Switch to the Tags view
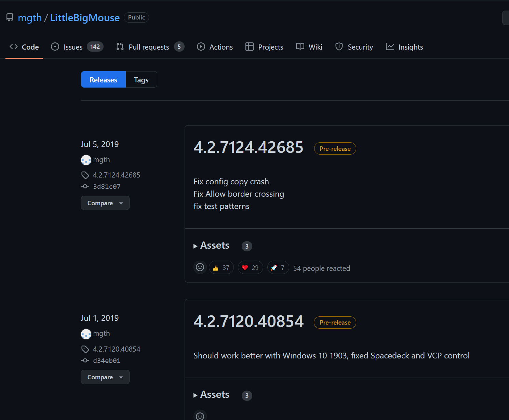This screenshot has height=420, width=509. [141, 79]
